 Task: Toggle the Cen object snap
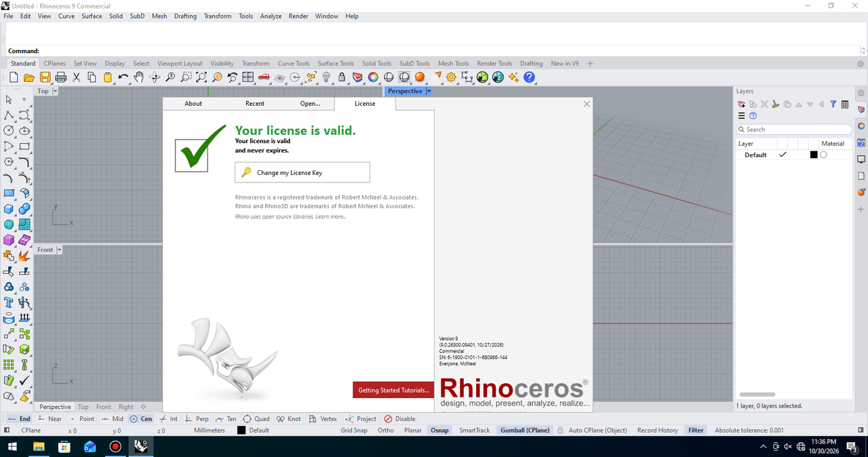(x=141, y=419)
